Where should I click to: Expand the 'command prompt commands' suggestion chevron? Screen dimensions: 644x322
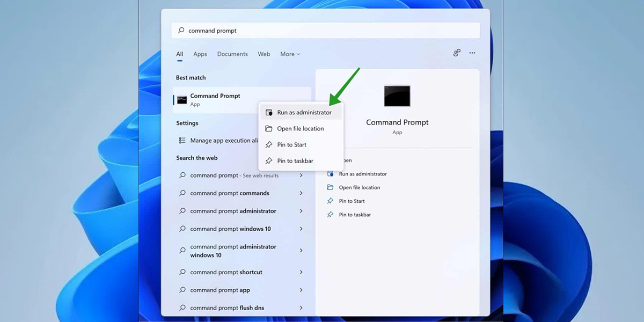click(301, 193)
